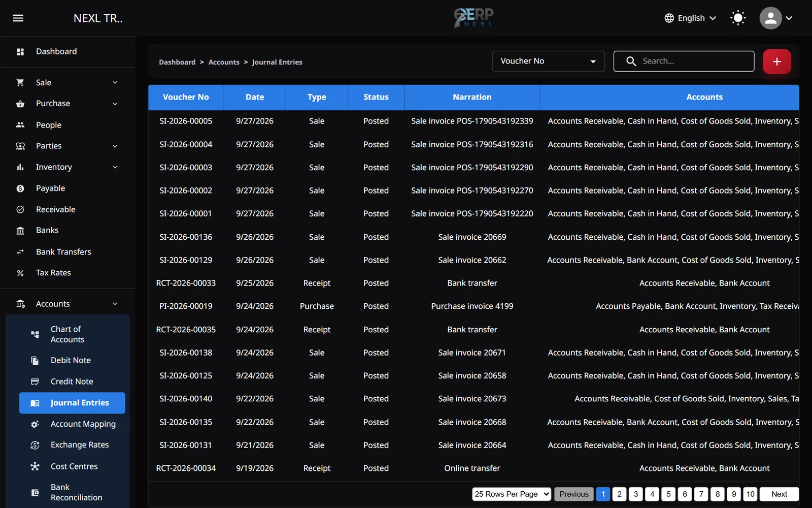812x508 pixels.
Task: Follow the Dashboard breadcrumb link
Action: pos(177,62)
